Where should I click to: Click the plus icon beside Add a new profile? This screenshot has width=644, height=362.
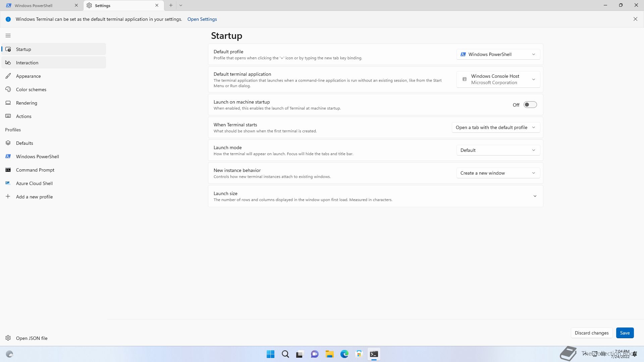pos(8,196)
